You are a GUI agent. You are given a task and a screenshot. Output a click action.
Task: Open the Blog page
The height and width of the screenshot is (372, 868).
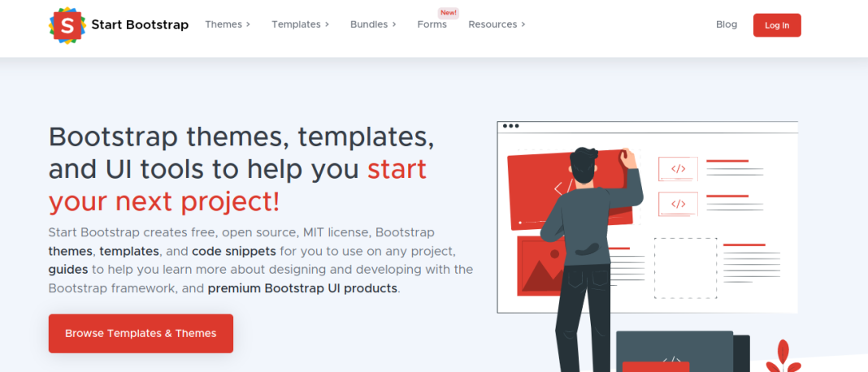click(727, 24)
